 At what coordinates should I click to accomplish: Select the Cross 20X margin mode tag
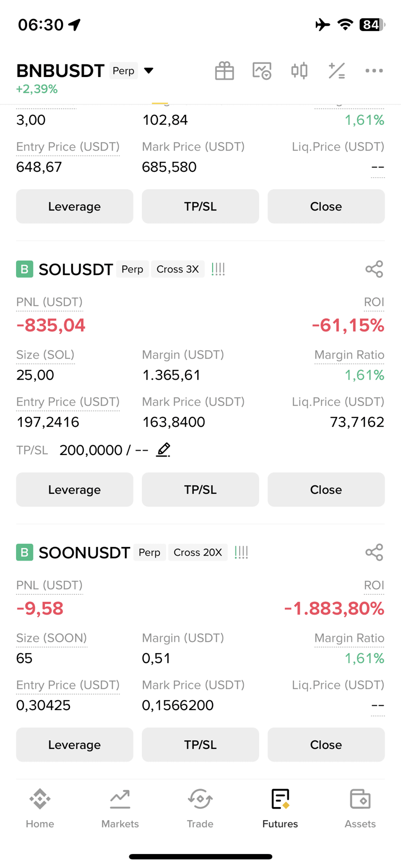198,552
